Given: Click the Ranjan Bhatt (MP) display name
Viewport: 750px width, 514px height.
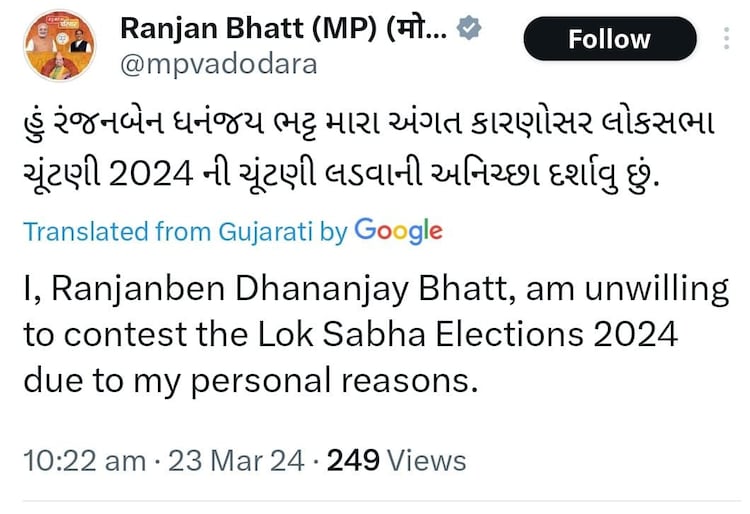Looking at the screenshot, I should point(284,30).
